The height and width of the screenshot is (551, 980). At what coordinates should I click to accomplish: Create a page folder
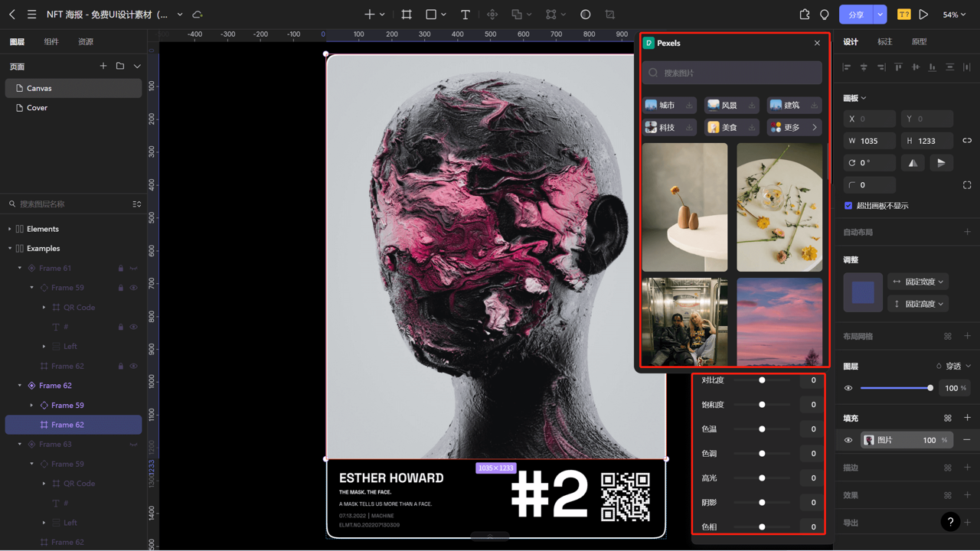pyautogui.click(x=120, y=67)
